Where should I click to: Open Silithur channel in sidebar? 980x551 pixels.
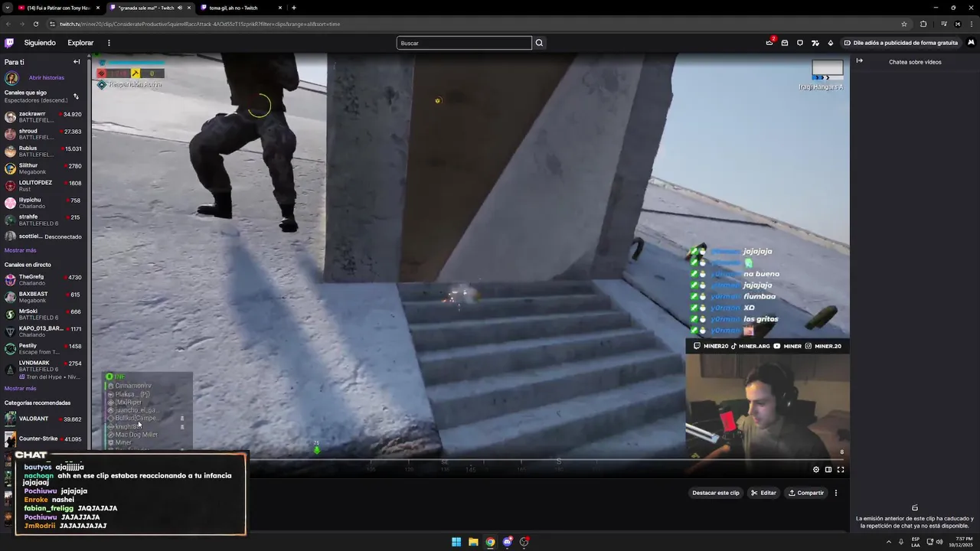pyautogui.click(x=43, y=168)
